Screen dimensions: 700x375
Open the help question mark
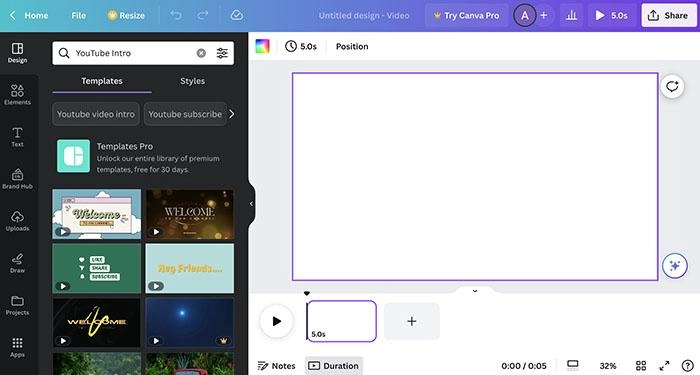click(x=688, y=366)
